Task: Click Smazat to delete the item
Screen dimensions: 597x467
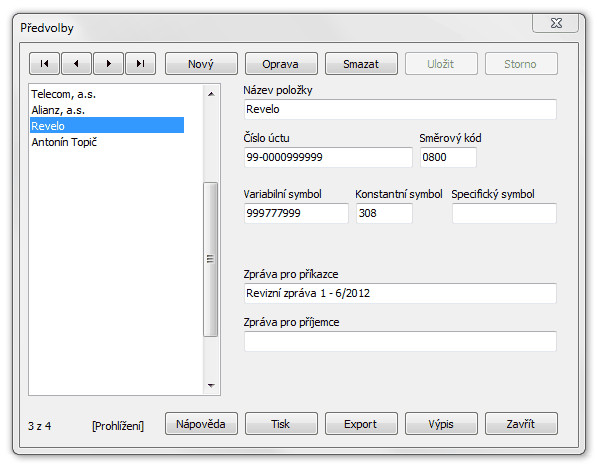Action: 361,64
